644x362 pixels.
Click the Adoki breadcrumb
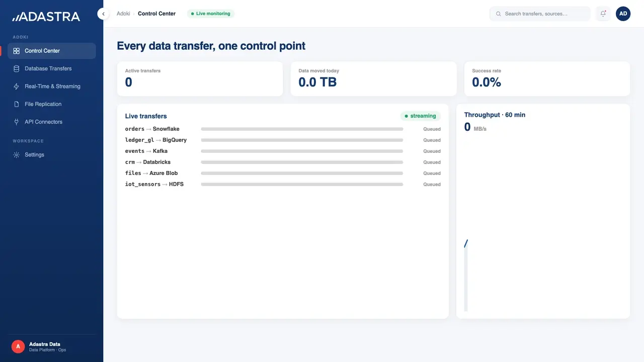[123, 14]
